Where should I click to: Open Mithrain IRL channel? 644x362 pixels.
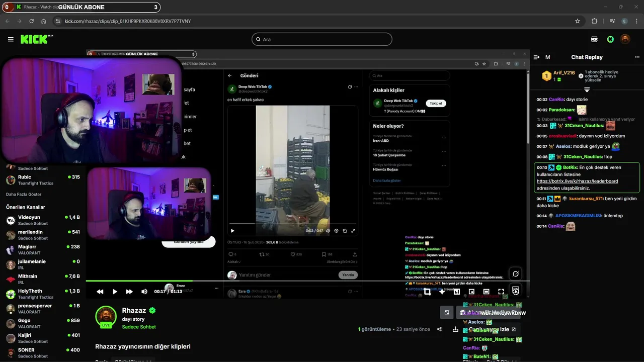(x=43, y=279)
